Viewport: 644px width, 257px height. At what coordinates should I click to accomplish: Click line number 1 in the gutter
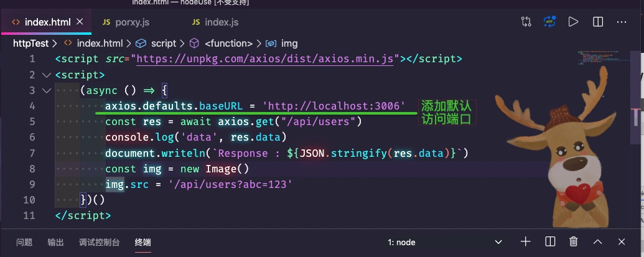(32, 59)
